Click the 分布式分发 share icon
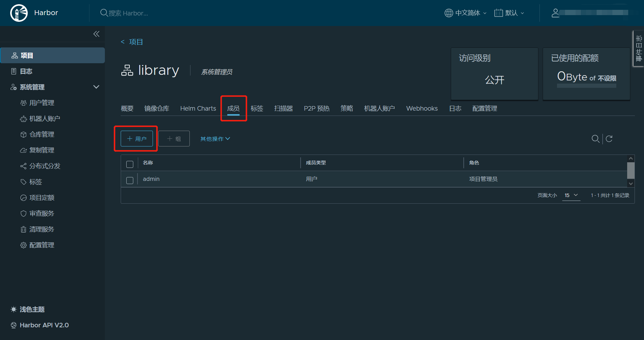 (x=24, y=166)
